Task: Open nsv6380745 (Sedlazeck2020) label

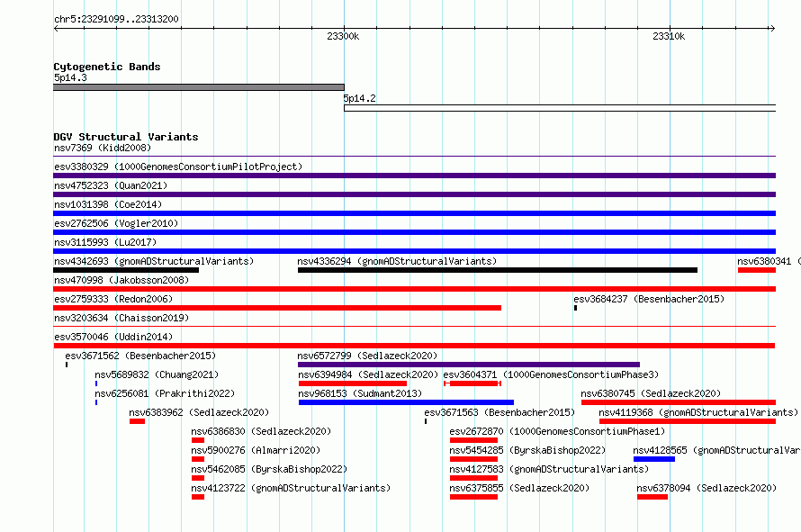Action: (x=651, y=394)
